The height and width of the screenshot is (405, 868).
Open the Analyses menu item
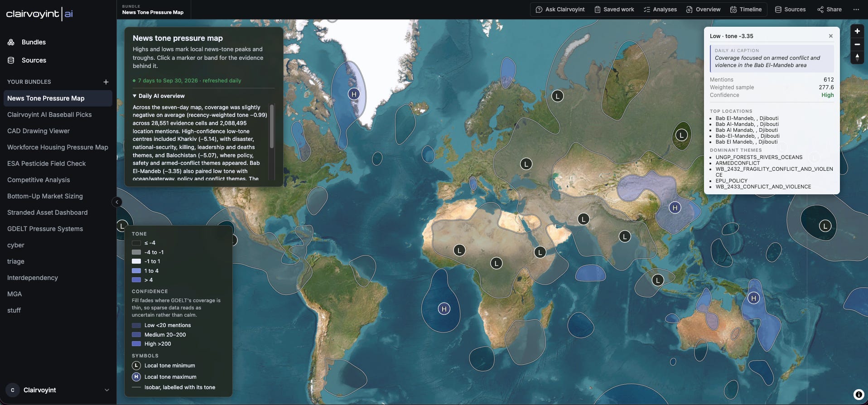point(660,10)
